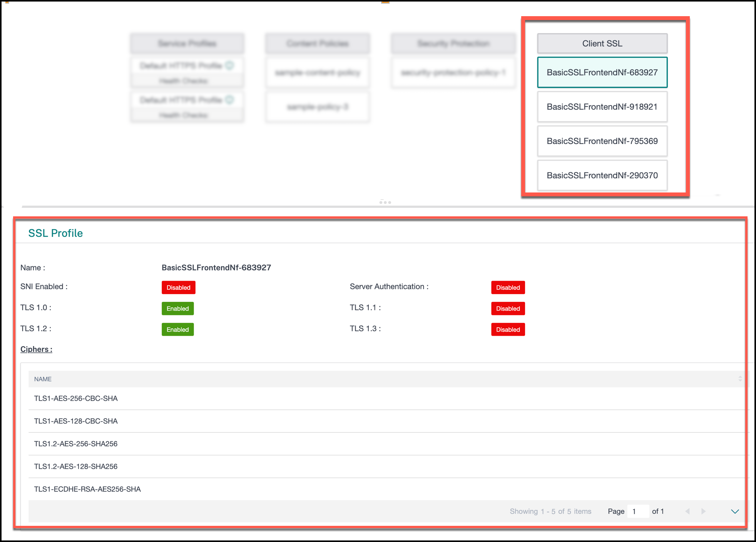Choose BasicSSLFrontendNf-290370 profile
This screenshot has height=542, width=756.
pyautogui.click(x=602, y=175)
